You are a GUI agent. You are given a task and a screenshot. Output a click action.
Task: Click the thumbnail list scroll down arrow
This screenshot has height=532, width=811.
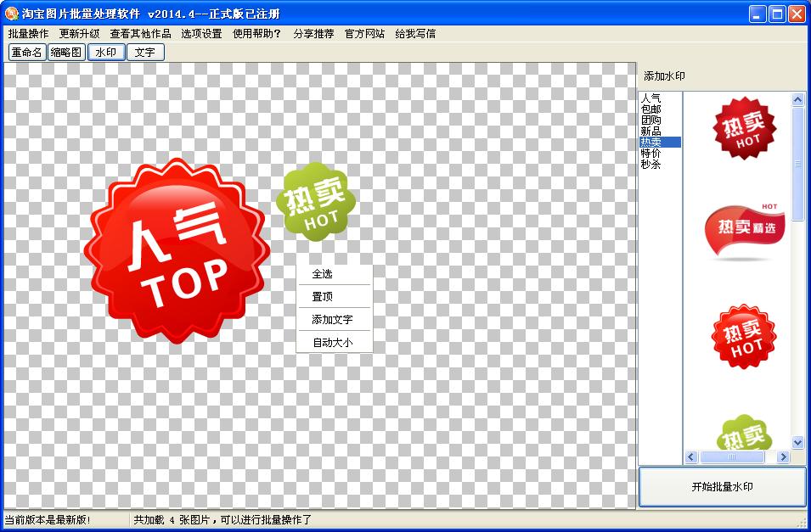click(797, 443)
